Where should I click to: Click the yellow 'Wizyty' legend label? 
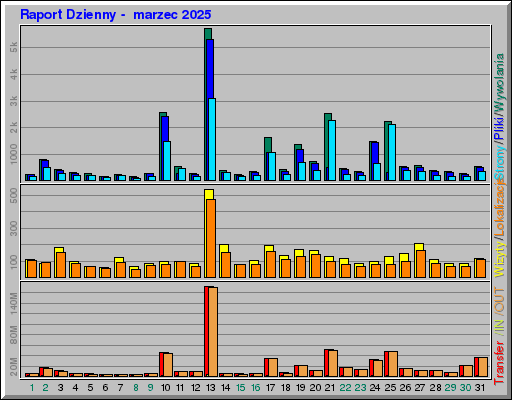coord(499,260)
